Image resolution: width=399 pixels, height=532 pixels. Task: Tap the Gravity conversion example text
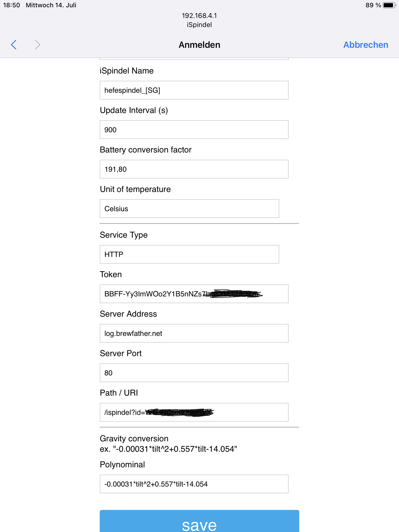168,449
